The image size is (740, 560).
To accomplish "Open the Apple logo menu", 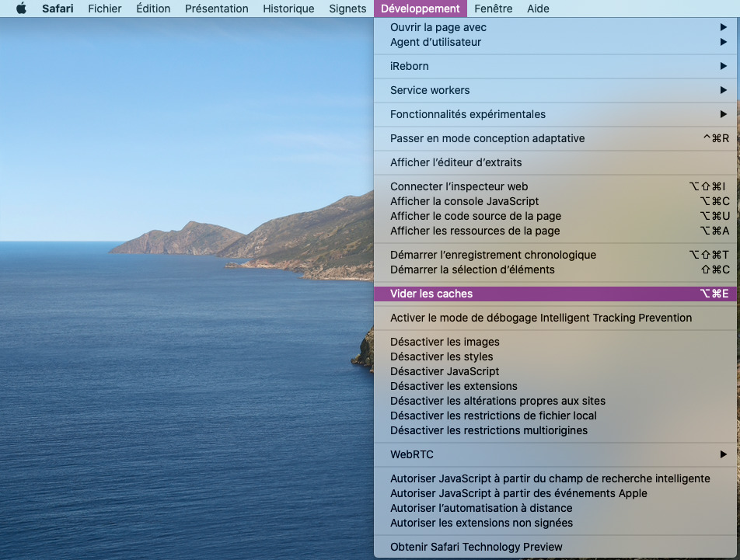I will click(x=21, y=9).
